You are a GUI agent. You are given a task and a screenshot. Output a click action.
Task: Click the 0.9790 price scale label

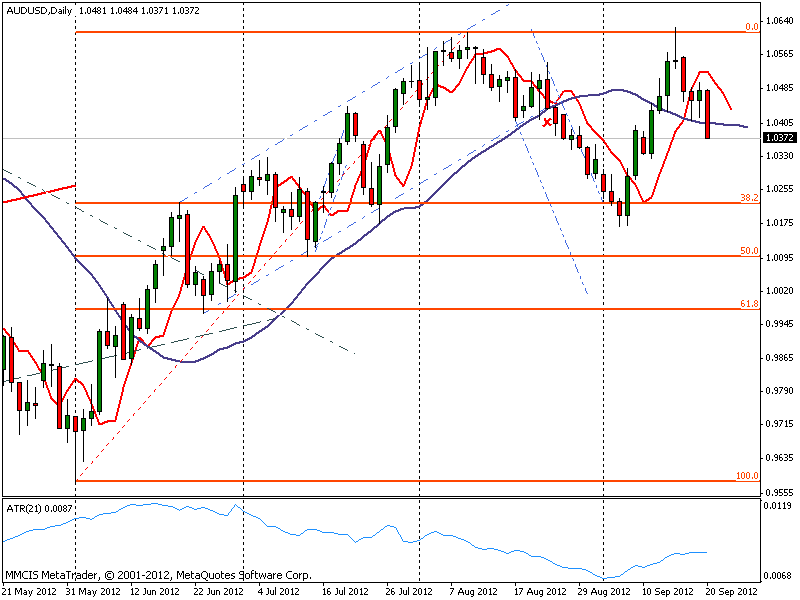pyautogui.click(x=780, y=391)
